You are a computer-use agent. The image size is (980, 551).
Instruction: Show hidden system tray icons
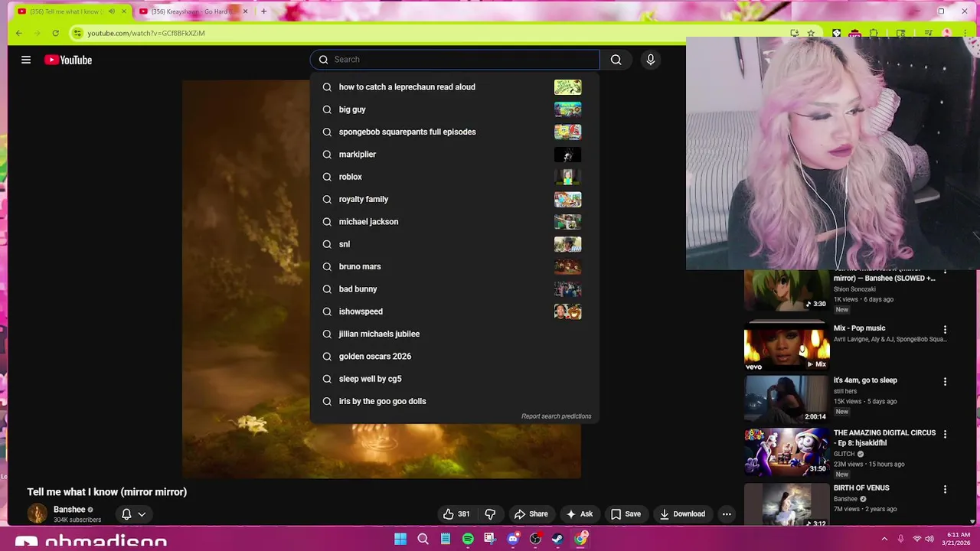pos(884,539)
